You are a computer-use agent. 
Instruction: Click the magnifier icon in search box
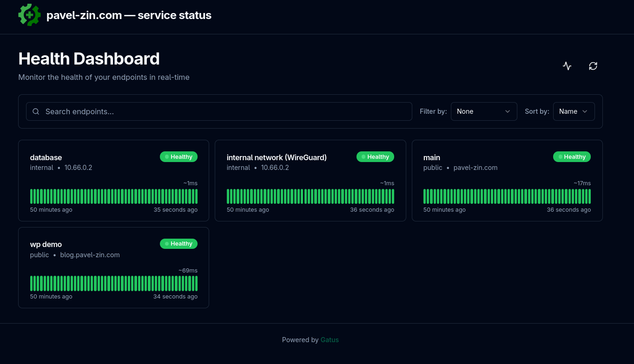click(36, 111)
